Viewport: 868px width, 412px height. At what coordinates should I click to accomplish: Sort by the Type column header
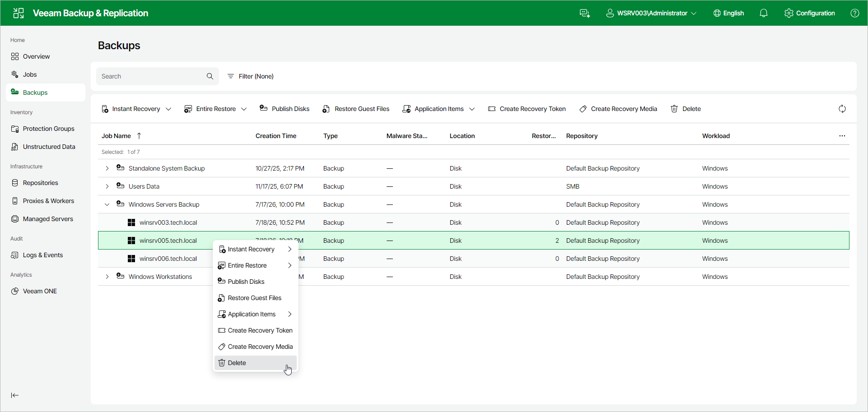coord(331,136)
